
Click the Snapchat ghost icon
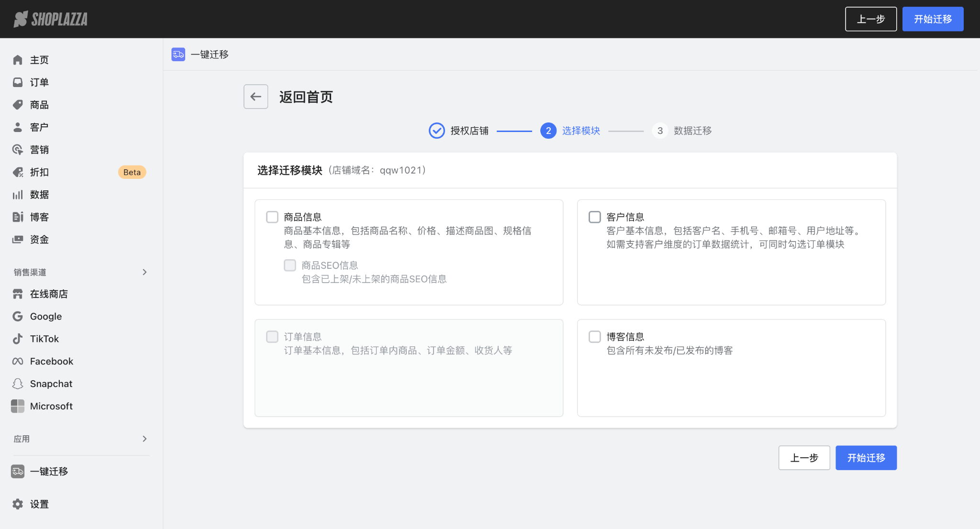pyautogui.click(x=18, y=384)
